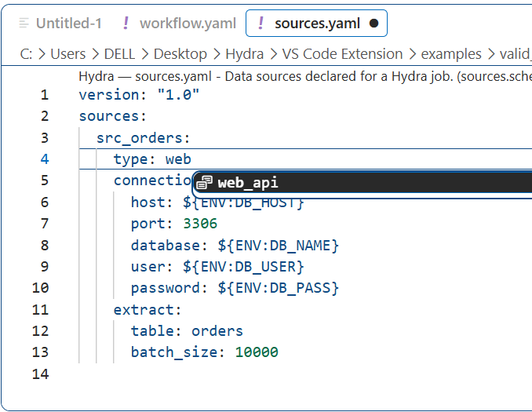The height and width of the screenshot is (412, 532).
Task: Click the enum icon beside web_api suggestion
Action: [204, 183]
